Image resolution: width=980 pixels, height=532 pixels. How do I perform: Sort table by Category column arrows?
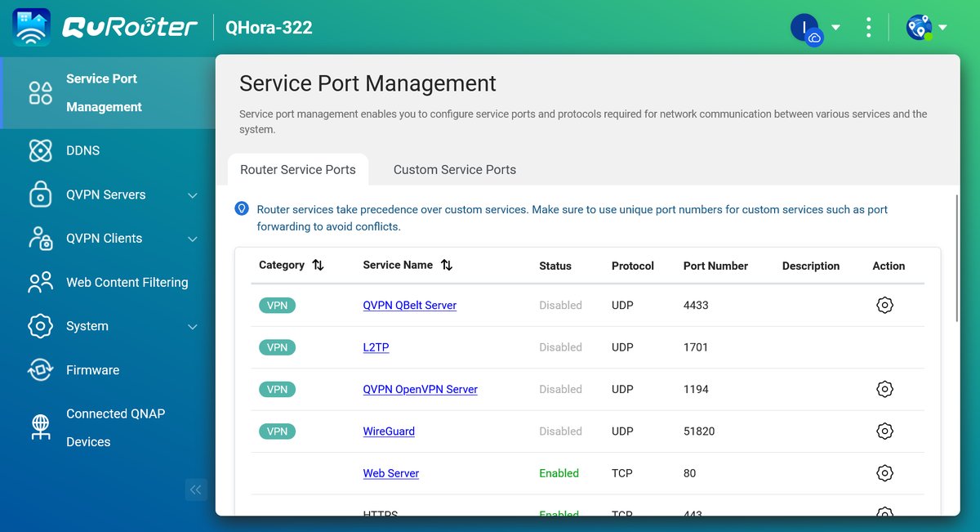pyautogui.click(x=318, y=266)
